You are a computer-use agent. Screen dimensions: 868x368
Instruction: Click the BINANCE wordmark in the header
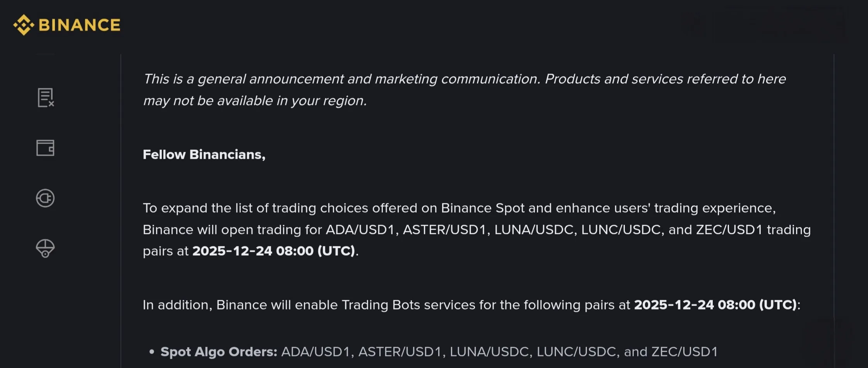tap(79, 25)
